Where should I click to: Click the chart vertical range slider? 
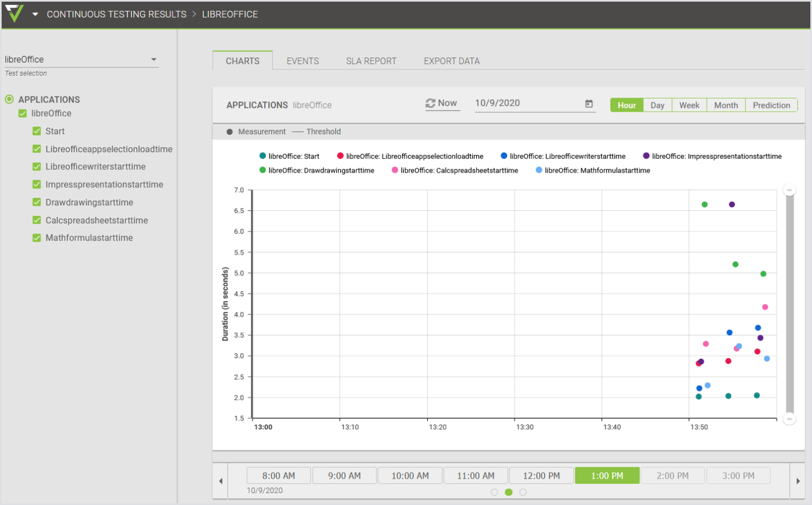(x=789, y=304)
